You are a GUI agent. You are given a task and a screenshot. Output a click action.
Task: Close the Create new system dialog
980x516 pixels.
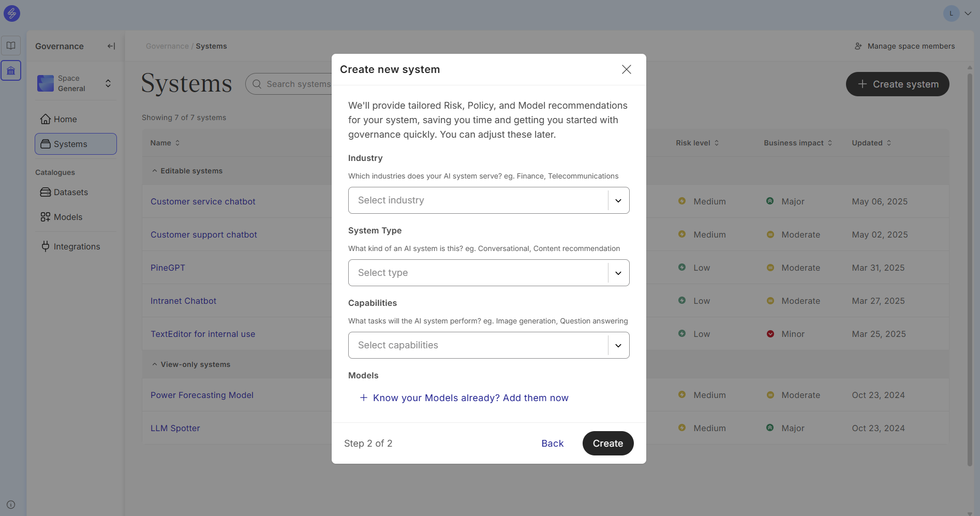pos(626,69)
